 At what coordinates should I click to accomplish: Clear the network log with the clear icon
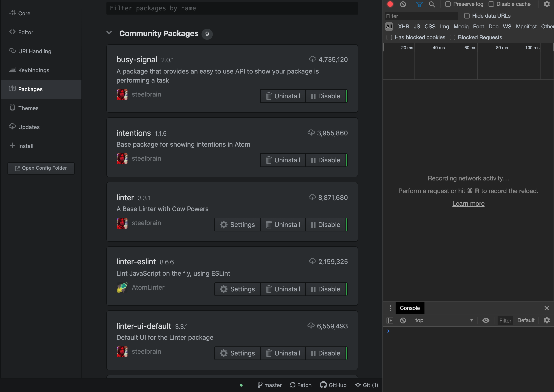403,4
